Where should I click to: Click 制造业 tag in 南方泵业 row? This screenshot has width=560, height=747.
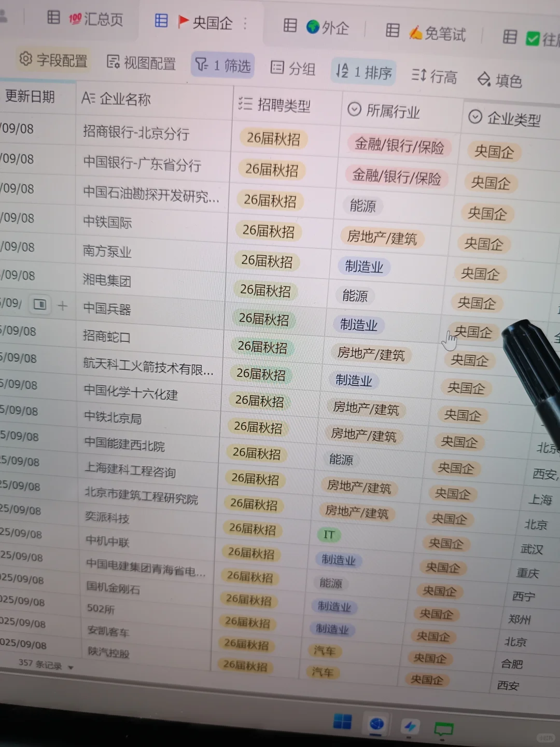pyautogui.click(x=364, y=267)
